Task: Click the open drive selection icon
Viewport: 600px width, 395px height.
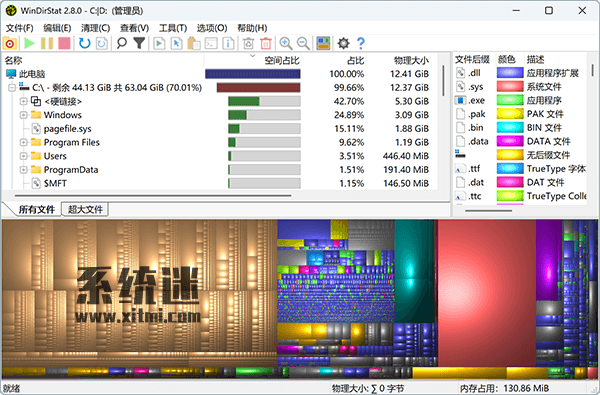Action: click(x=10, y=44)
